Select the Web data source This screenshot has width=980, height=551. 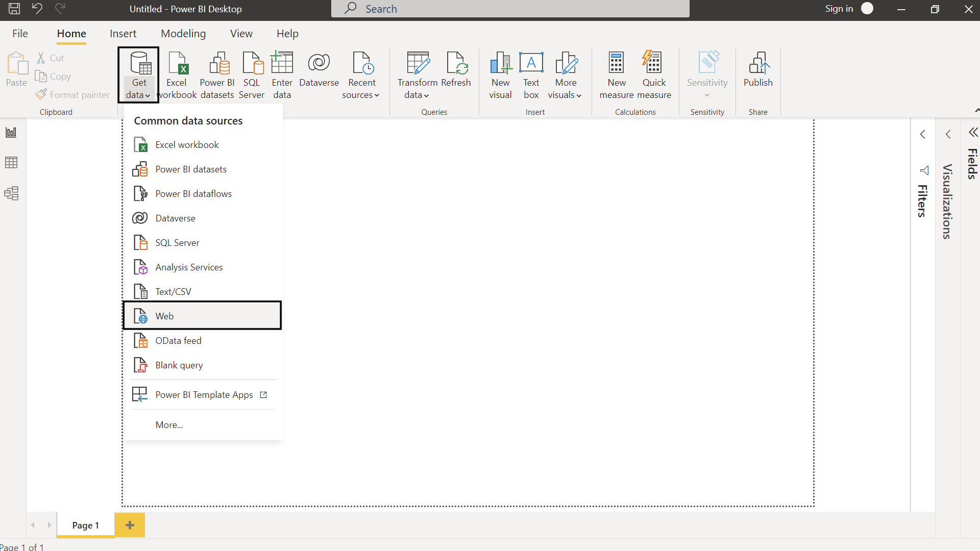[x=203, y=316]
